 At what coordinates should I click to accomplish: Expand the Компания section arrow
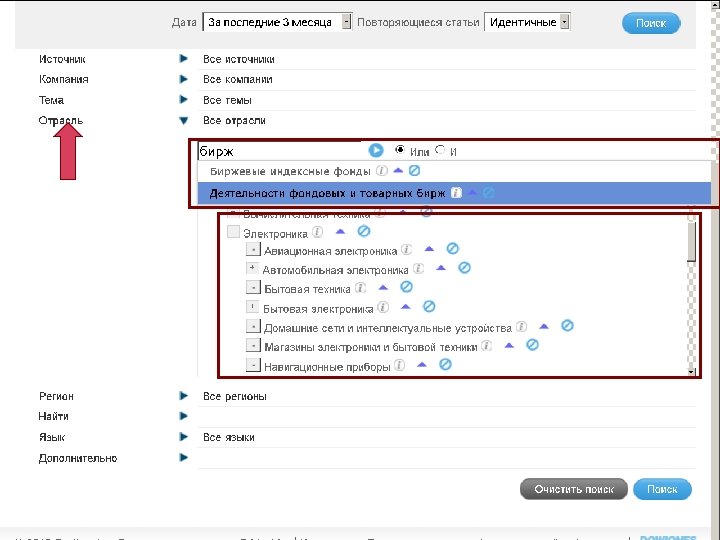(x=183, y=79)
